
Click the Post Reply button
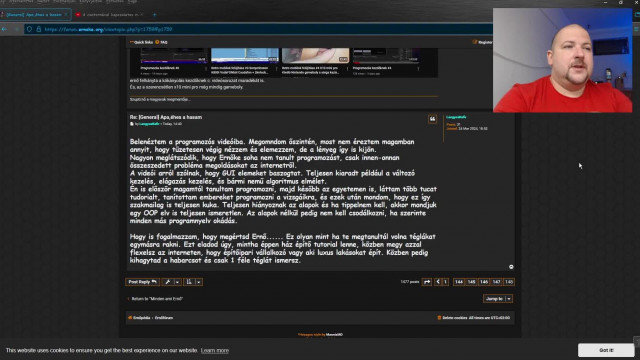point(142,282)
